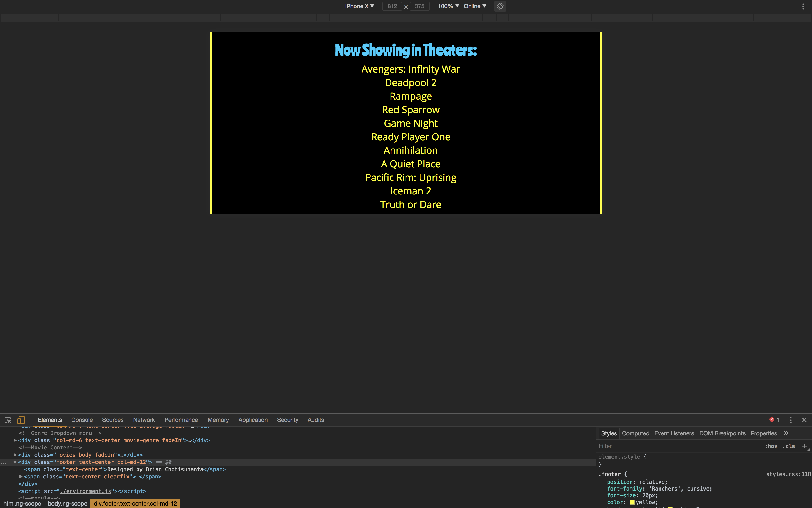
Task: Click the Rampage movie title
Action: click(x=410, y=97)
